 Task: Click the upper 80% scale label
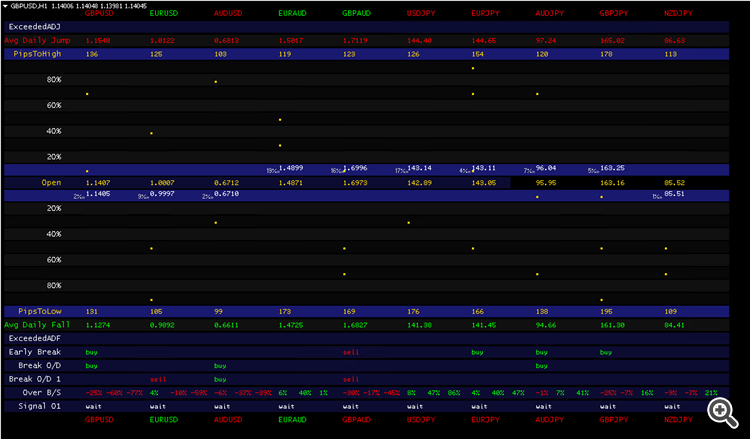click(x=54, y=79)
